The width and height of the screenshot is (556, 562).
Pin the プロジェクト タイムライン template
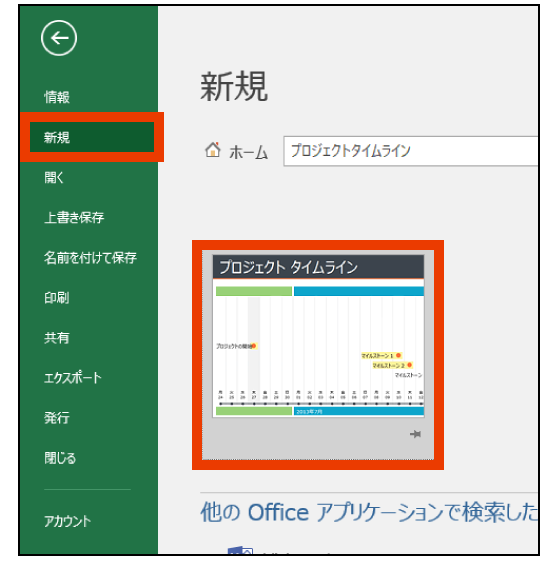(x=415, y=434)
